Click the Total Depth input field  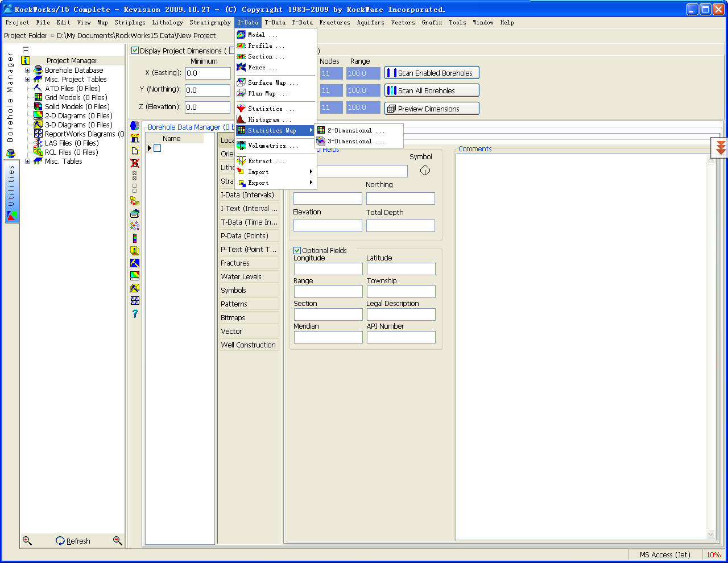click(x=400, y=225)
